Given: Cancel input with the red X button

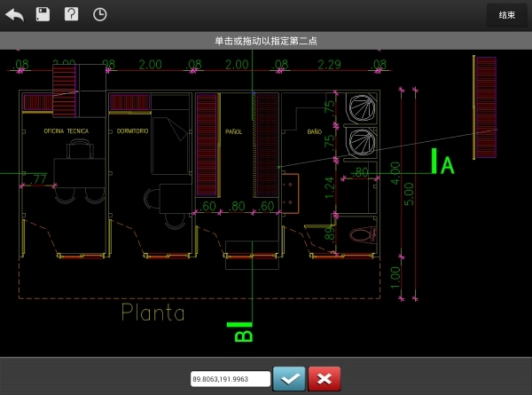Looking at the screenshot, I should click(325, 378).
